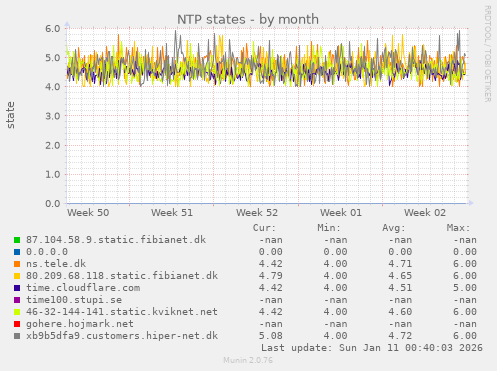Click the Max -nan value for time100.stupi.se
This screenshot has height=371, width=497.
point(465,300)
